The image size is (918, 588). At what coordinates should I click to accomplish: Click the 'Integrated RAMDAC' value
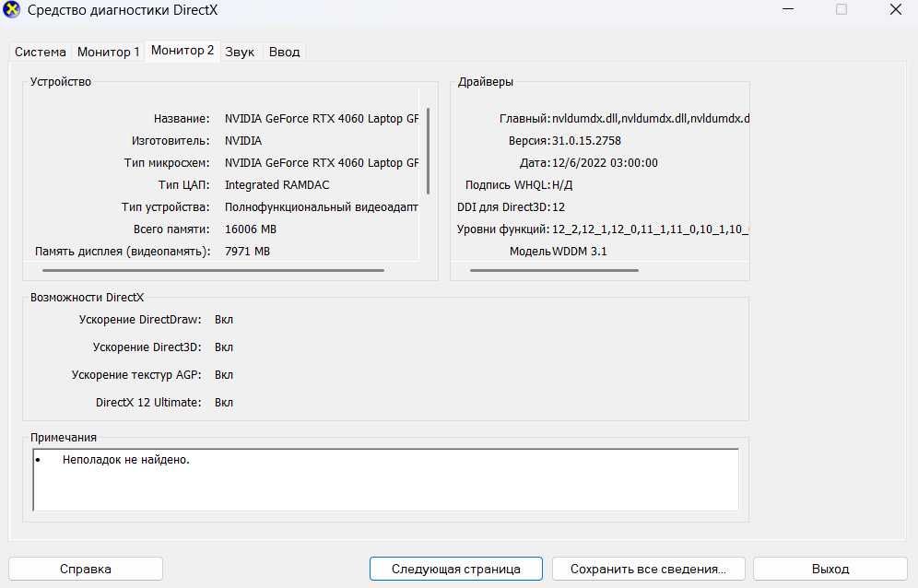coord(277,185)
